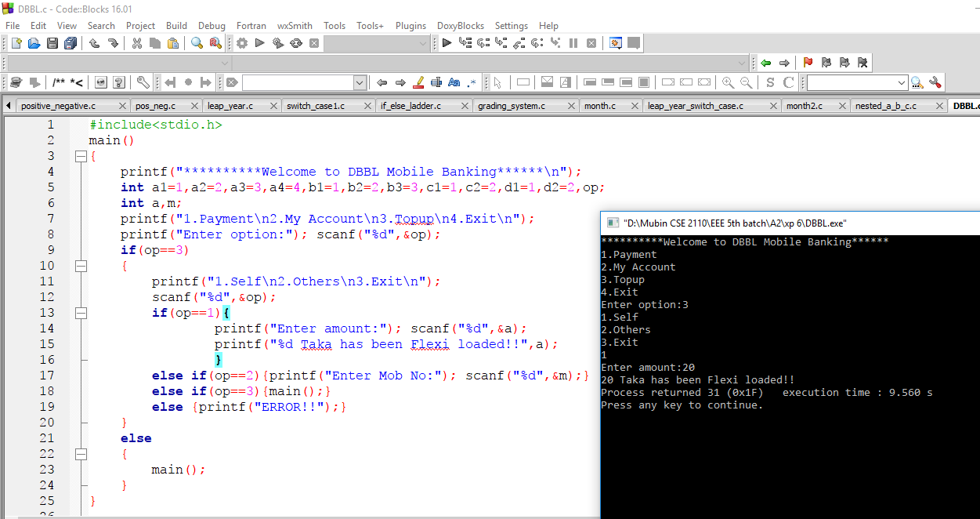The height and width of the screenshot is (519, 980).
Task: Toggle a bookmark with the red flag icon
Action: click(808, 62)
